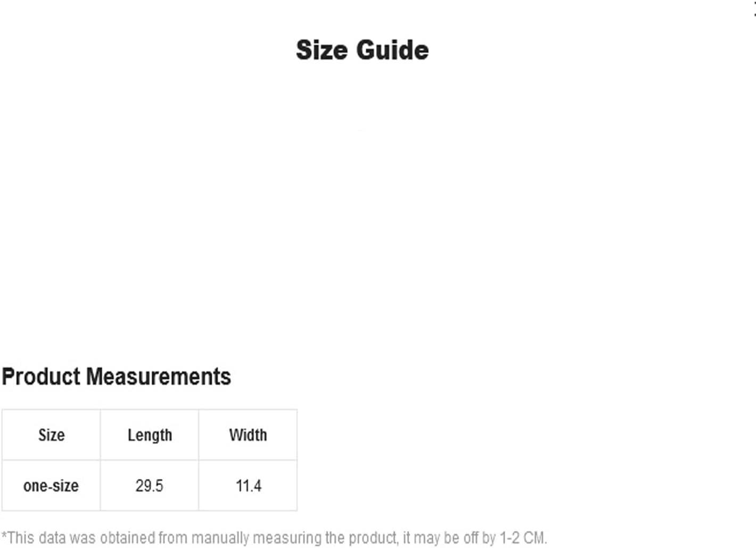Select the one-size row label
The image size is (756, 548).
tap(51, 485)
